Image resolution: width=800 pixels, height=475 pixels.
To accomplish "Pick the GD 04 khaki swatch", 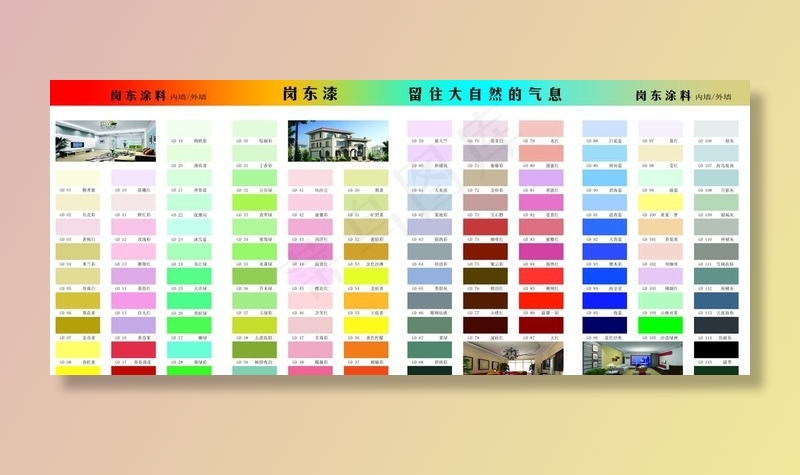I will tap(78, 252).
